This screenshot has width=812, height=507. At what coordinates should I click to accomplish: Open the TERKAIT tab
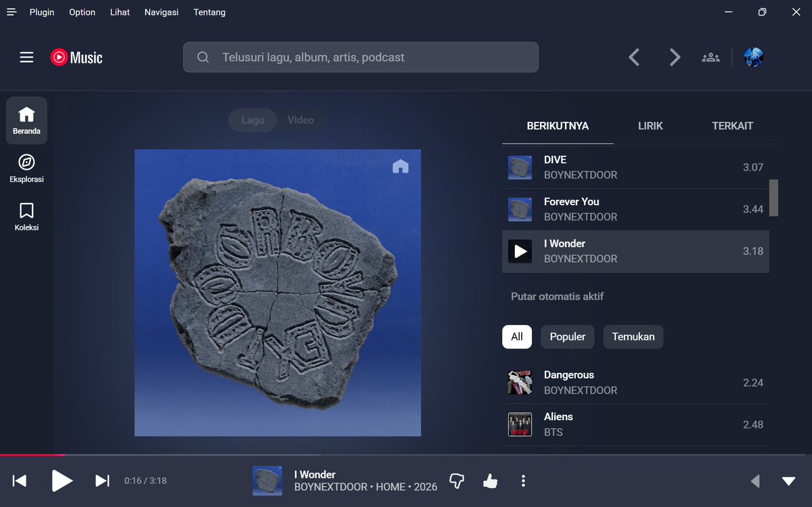pyautogui.click(x=732, y=126)
